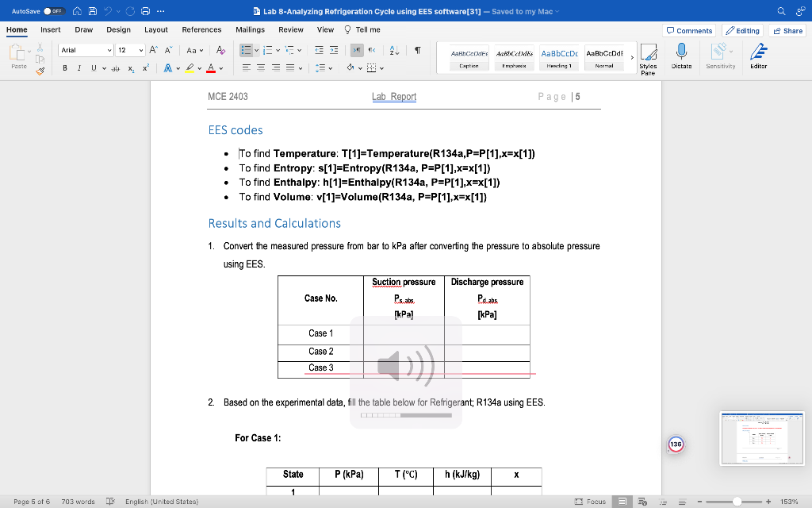Click the Save icon in the title bar
This screenshot has height=508, width=812.
tap(92, 11)
